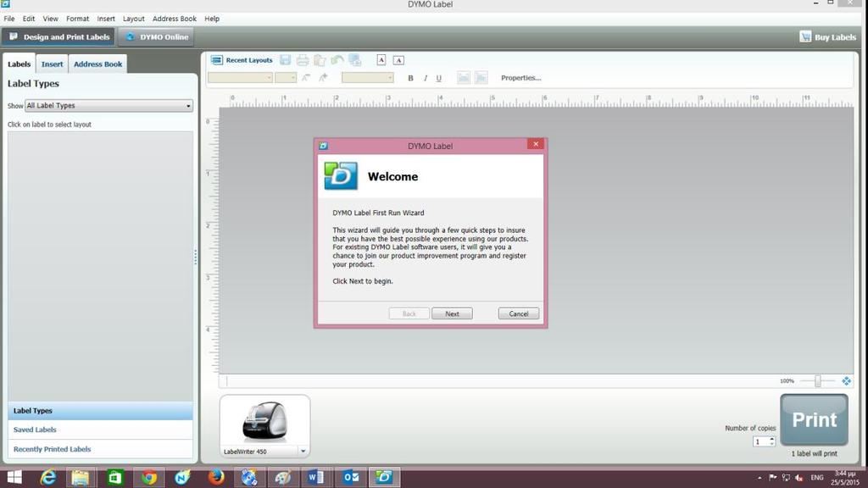The width and height of the screenshot is (868, 488).
Task: Open the font name dropdown
Action: [x=240, y=78]
